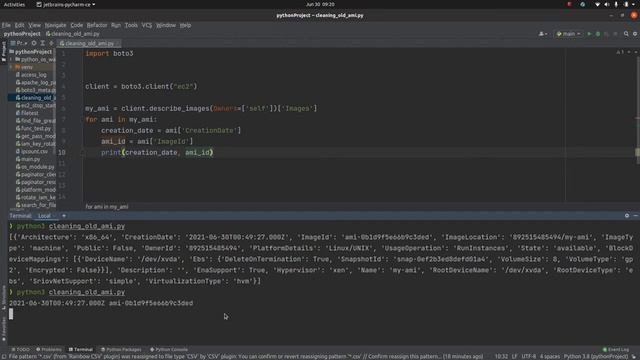Switch to the Terminal tool window tab
The width and height of the screenshot is (640, 360).
(81, 349)
